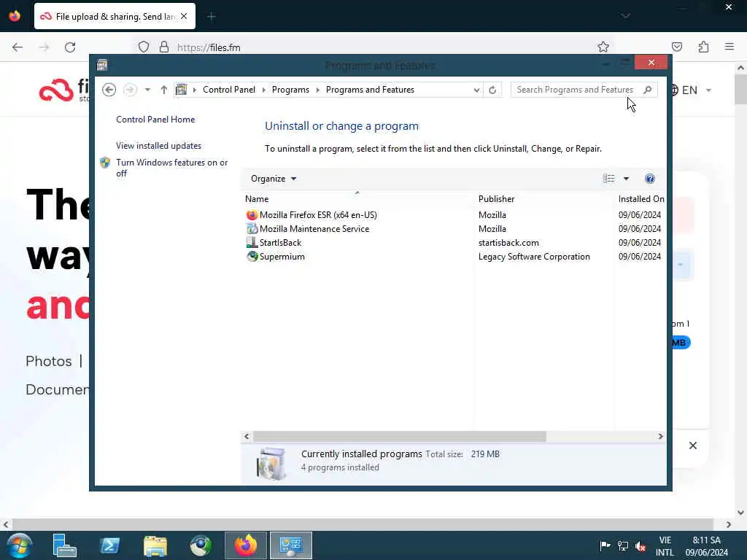Open the Organize dropdown menu

[x=274, y=179]
